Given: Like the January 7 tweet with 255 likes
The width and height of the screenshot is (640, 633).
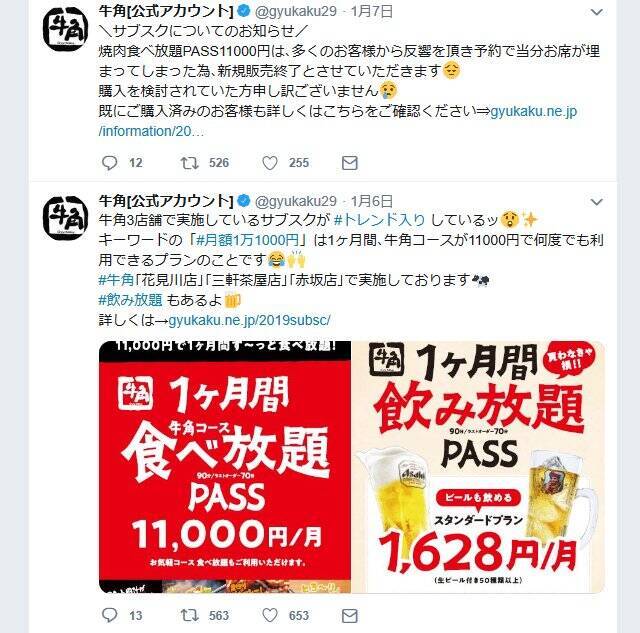Looking at the screenshot, I should [270, 163].
